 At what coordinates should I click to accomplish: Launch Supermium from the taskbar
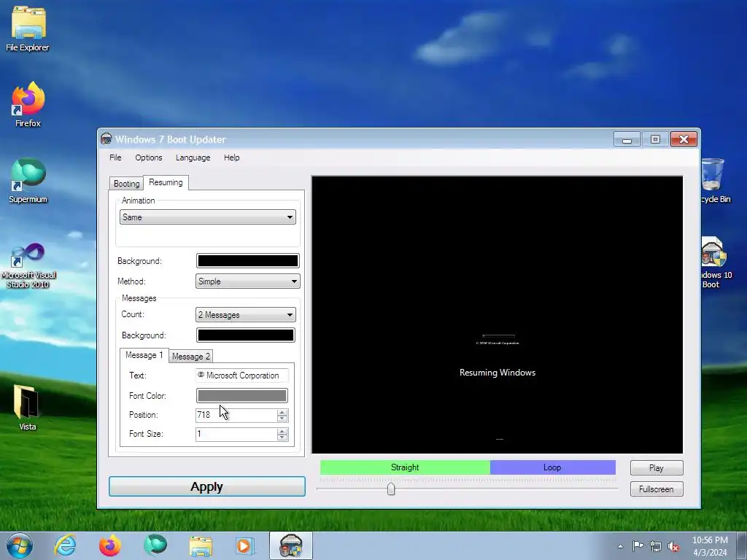pyautogui.click(x=155, y=545)
